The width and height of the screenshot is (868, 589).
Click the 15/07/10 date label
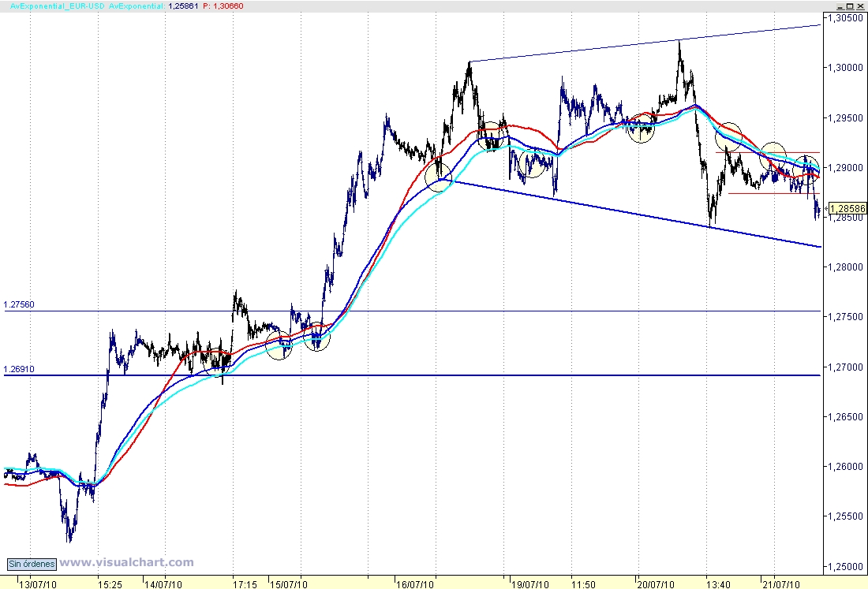pyautogui.click(x=289, y=584)
